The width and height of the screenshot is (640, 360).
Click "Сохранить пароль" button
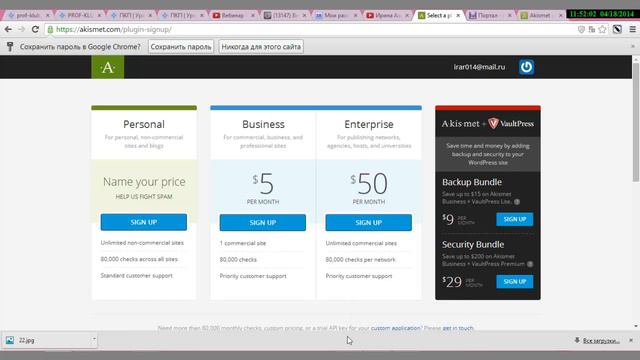(181, 47)
